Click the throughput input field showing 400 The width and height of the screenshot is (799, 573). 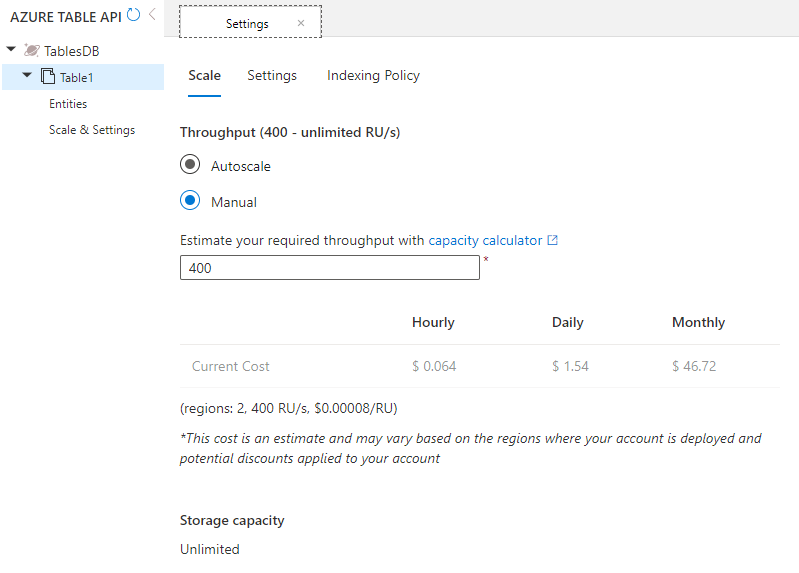tap(329, 268)
